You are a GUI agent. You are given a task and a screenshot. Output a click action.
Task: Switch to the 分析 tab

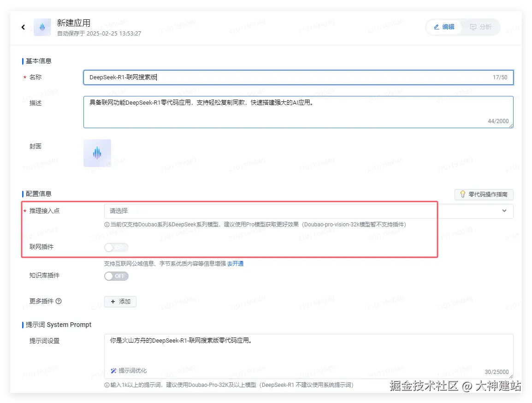point(482,27)
